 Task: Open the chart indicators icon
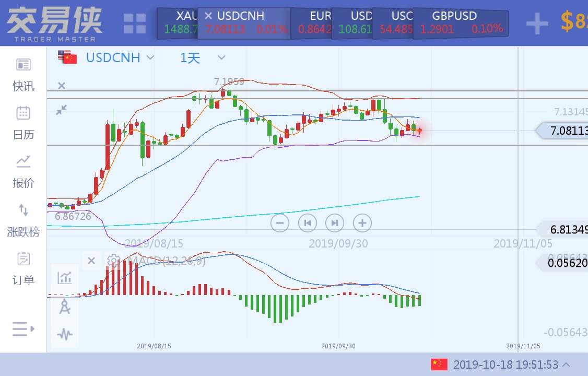tap(65, 277)
